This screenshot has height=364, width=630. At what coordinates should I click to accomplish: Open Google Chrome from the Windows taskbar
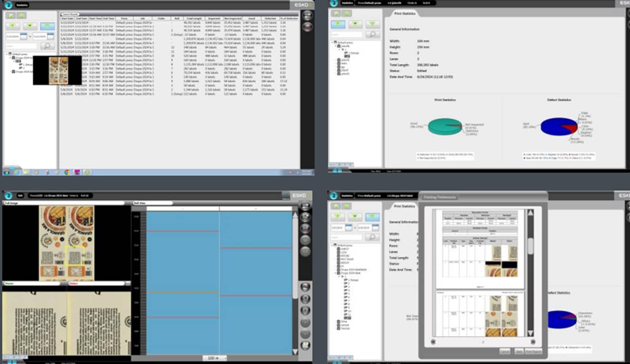pos(67,172)
